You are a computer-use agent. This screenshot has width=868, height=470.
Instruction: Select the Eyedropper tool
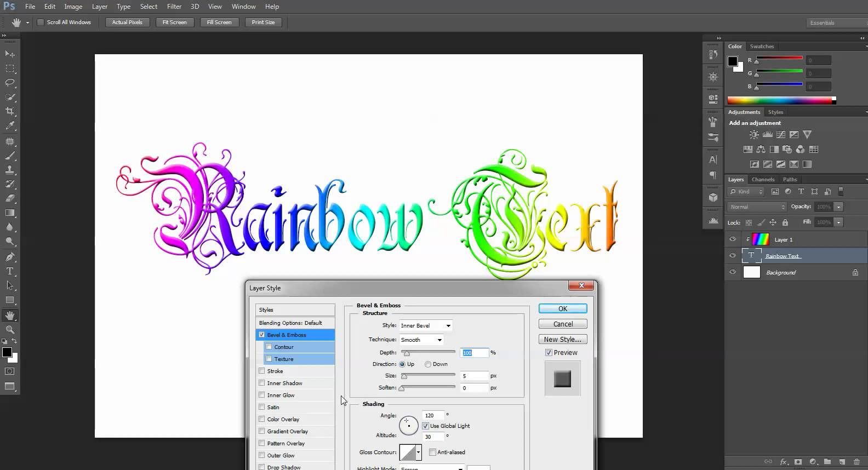click(x=10, y=125)
